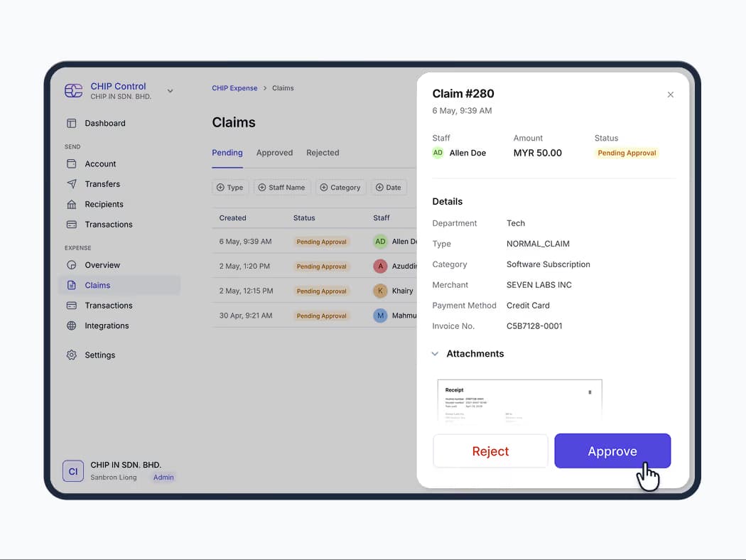Sort by the Created column header

[232, 218]
